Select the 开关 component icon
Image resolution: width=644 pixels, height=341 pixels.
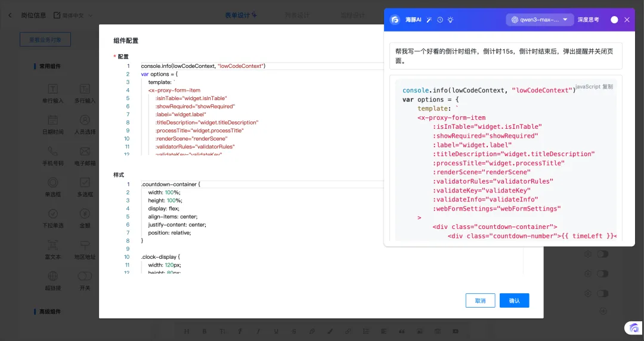point(85,276)
